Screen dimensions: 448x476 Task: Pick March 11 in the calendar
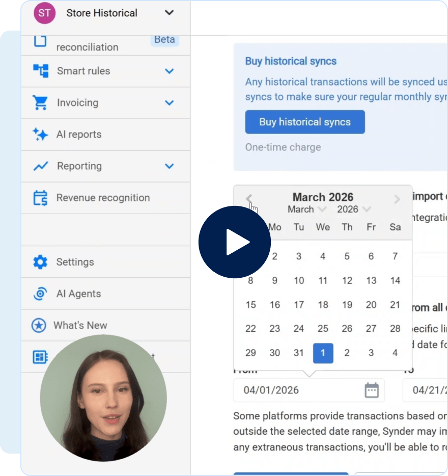[323, 280]
